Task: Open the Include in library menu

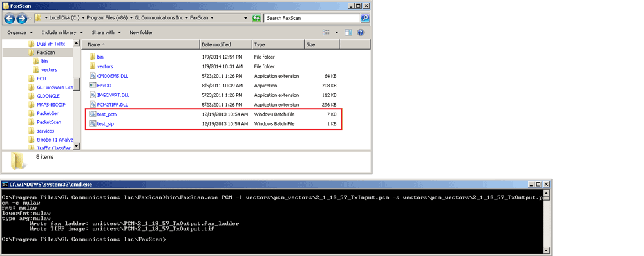Action: pos(62,32)
